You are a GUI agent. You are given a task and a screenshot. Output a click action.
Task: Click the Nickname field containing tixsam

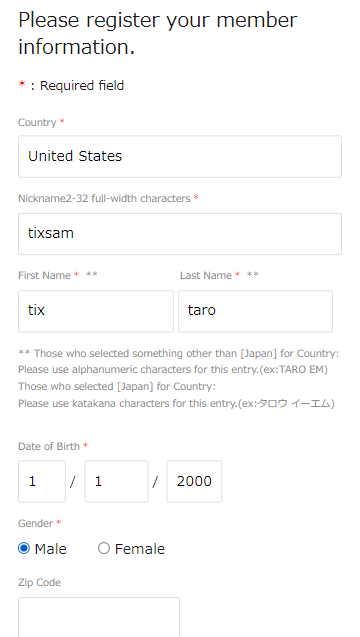[180, 234]
